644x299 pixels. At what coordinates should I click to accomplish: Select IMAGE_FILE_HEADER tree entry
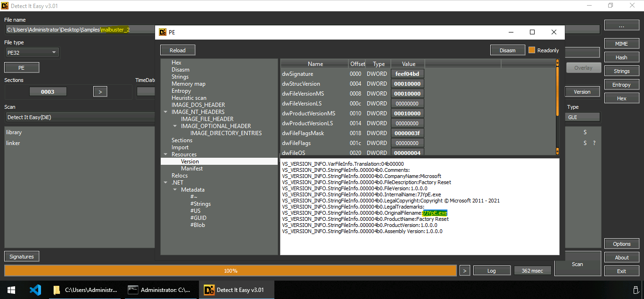coord(207,119)
